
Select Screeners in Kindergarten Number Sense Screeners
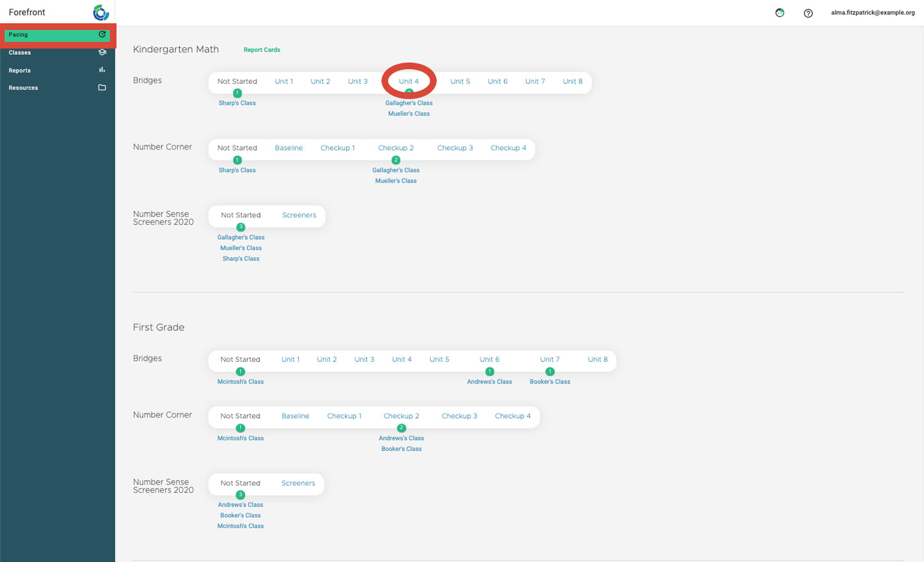point(299,215)
